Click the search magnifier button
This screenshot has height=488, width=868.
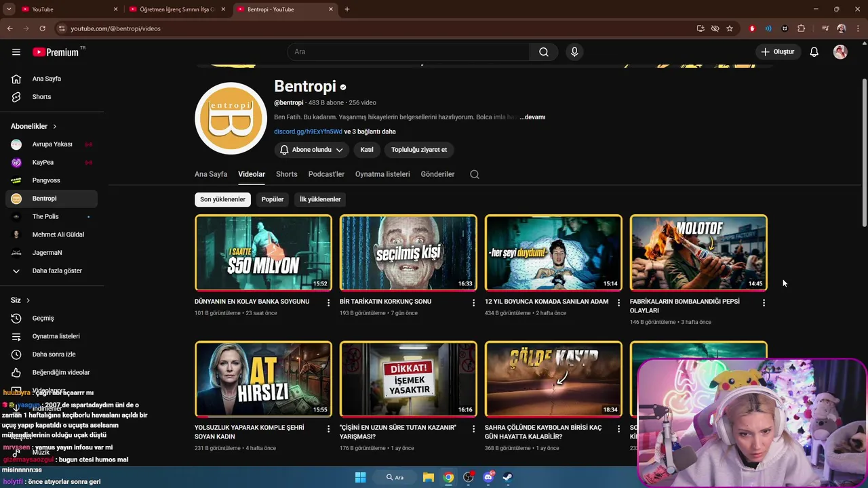[544, 52]
